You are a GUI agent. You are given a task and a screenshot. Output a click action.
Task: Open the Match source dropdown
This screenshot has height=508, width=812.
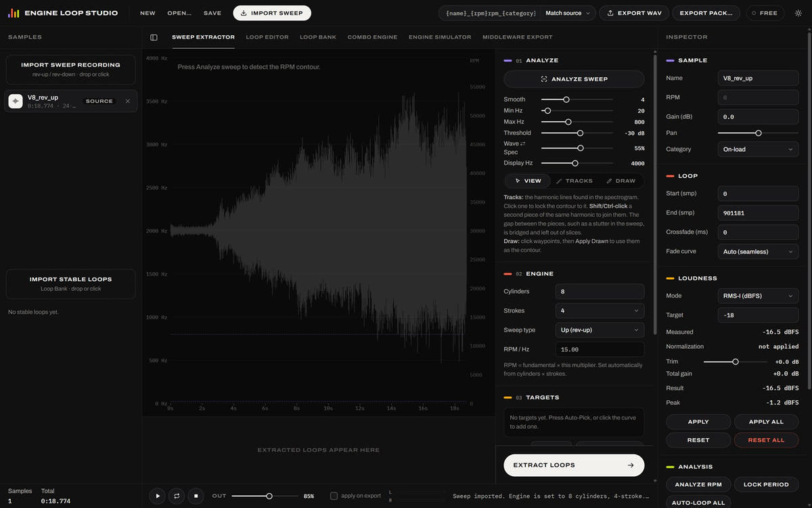[568, 13]
